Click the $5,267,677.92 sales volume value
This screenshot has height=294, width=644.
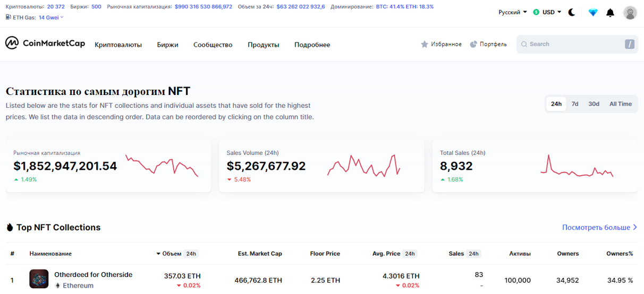coord(266,166)
